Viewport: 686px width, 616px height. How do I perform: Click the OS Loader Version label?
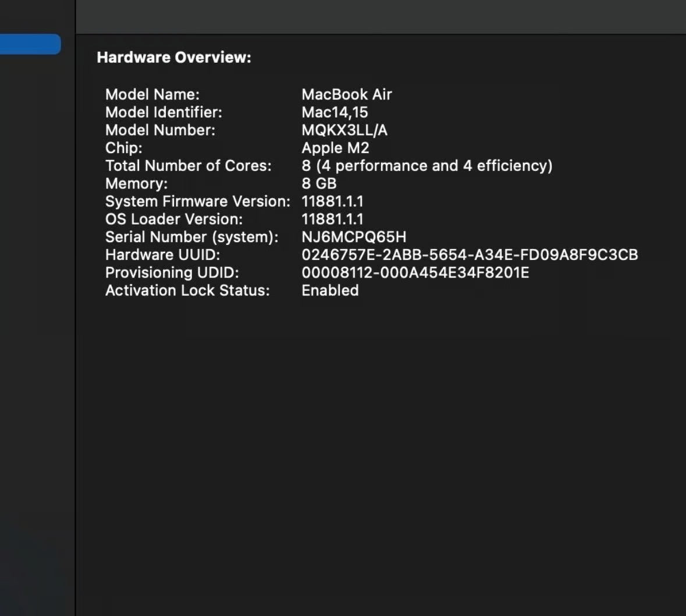click(174, 219)
